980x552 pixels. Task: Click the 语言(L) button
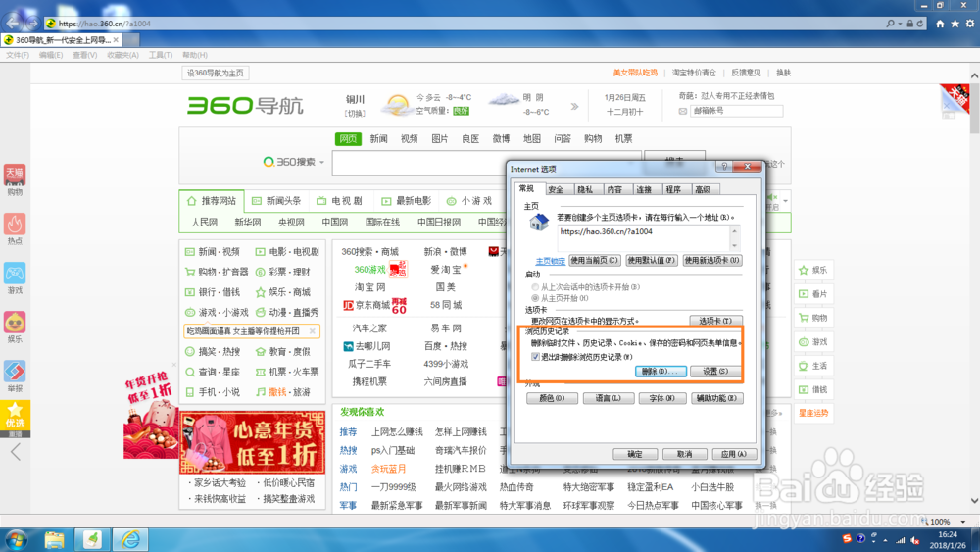pyautogui.click(x=609, y=398)
